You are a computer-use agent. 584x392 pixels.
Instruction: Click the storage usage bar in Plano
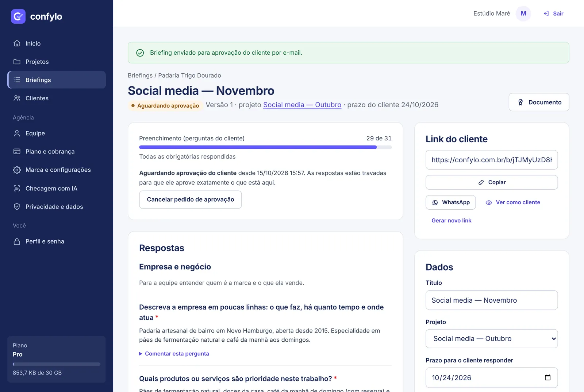(57, 364)
